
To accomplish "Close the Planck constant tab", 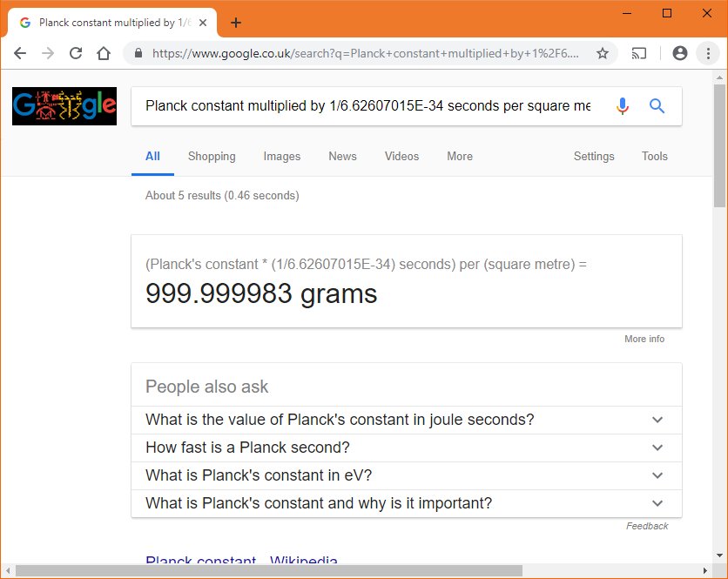I will click(203, 23).
